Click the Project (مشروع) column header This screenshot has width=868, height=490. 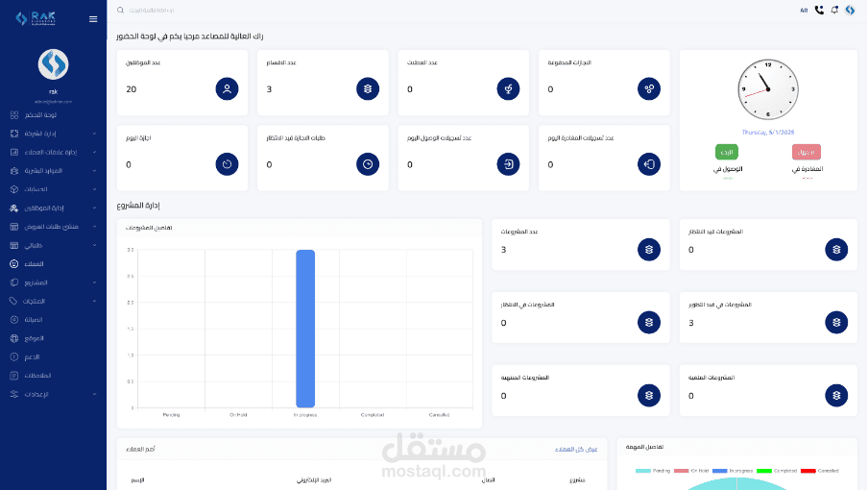point(577,480)
